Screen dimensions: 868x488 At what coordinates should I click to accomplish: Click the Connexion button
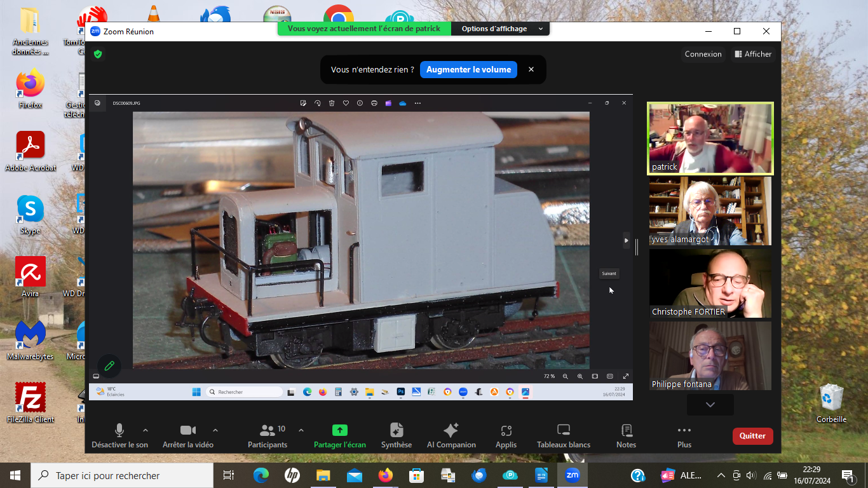703,54
